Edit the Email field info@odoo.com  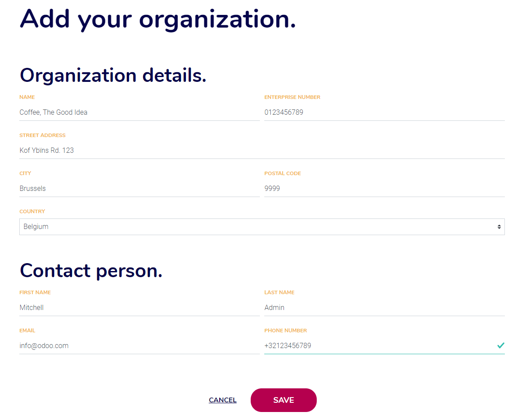click(140, 346)
